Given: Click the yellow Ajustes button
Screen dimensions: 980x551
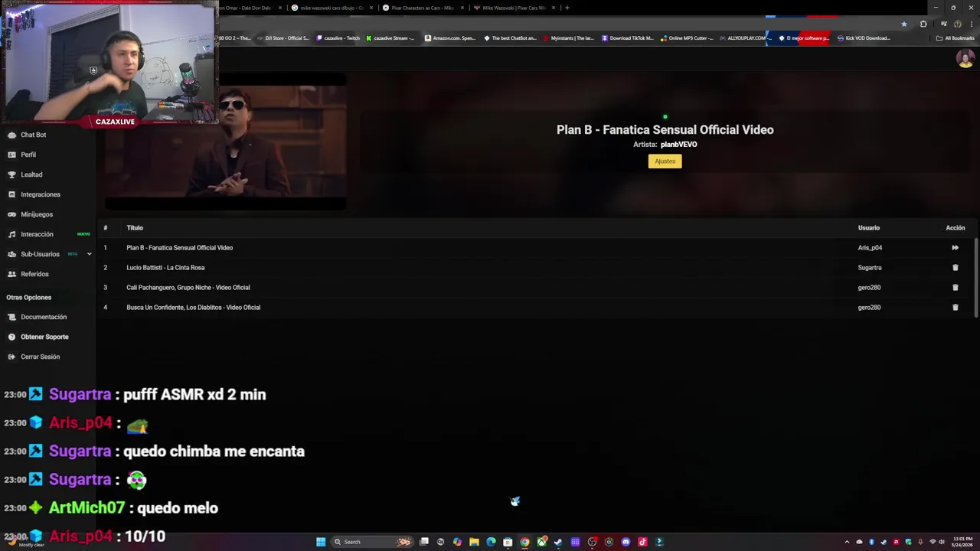Looking at the screenshot, I should point(665,161).
